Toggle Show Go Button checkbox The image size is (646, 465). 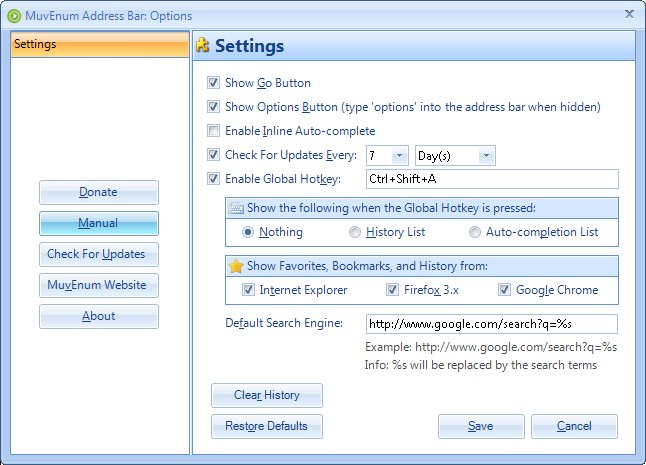pyautogui.click(x=213, y=83)
